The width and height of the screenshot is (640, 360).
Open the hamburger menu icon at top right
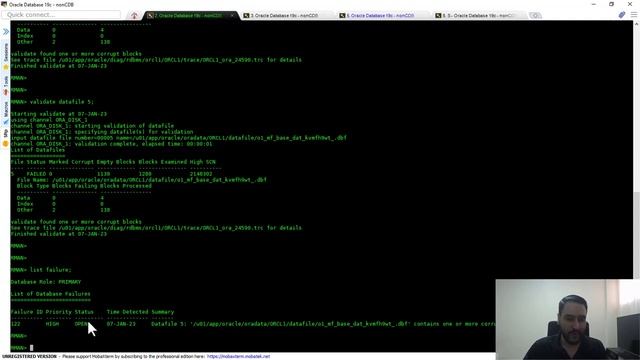point(633,15)
